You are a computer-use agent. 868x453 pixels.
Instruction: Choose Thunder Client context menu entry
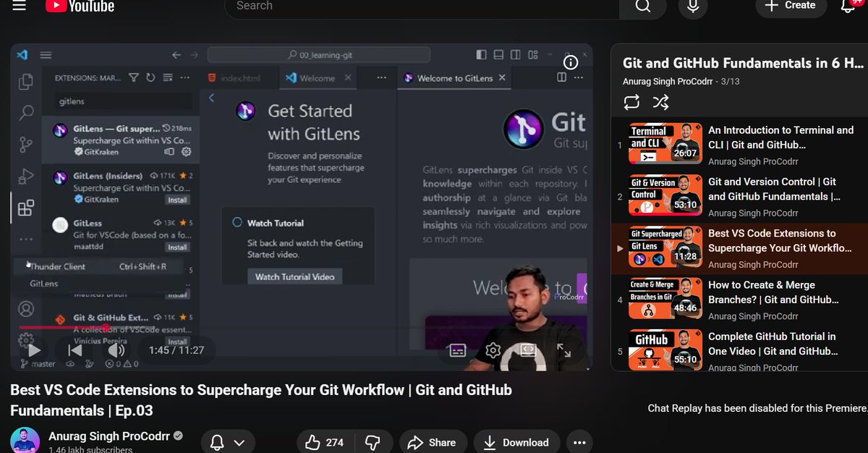click(99, 266)
